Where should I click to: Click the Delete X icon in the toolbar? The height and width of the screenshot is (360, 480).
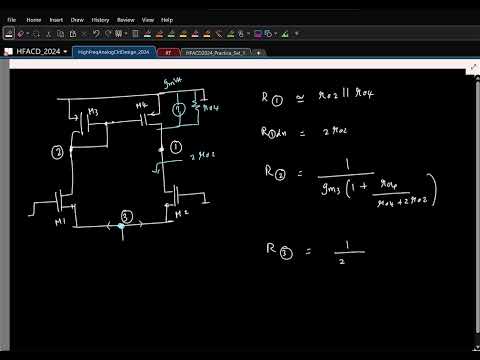click(x=84, y=34)
